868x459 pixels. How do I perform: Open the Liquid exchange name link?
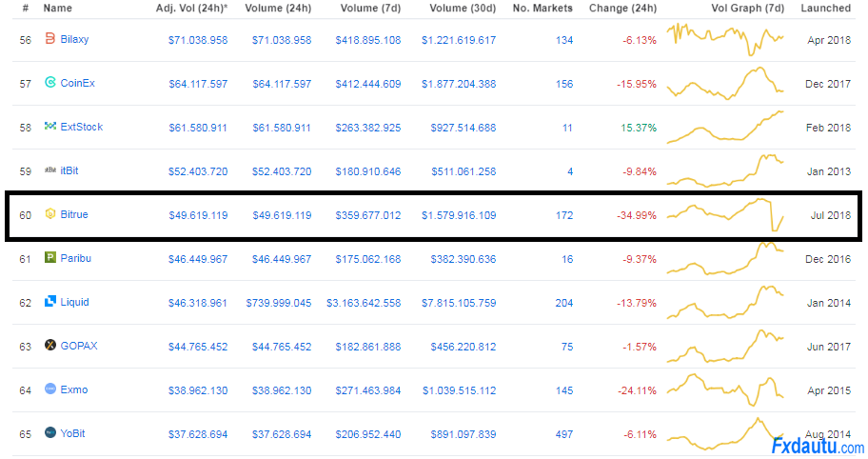click(x=74, y=302)
